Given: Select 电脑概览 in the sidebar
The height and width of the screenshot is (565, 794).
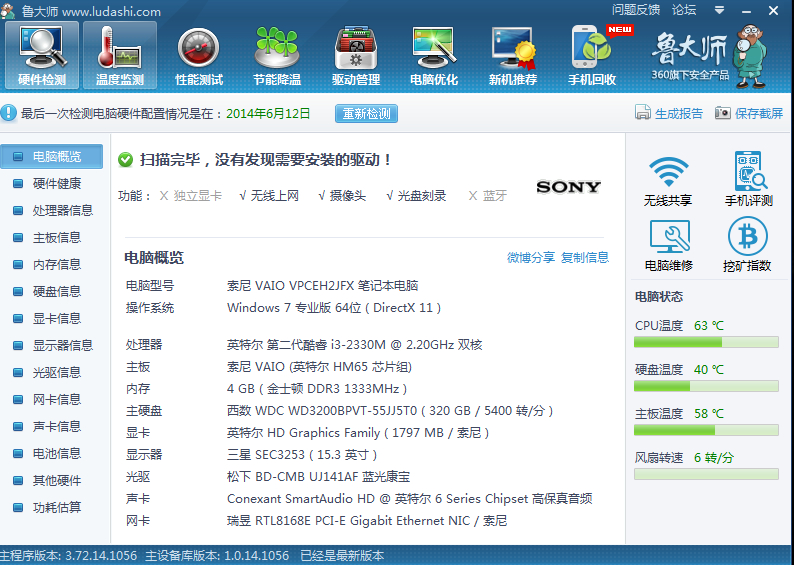Looking at the screenshot, I should coord(52,156).
